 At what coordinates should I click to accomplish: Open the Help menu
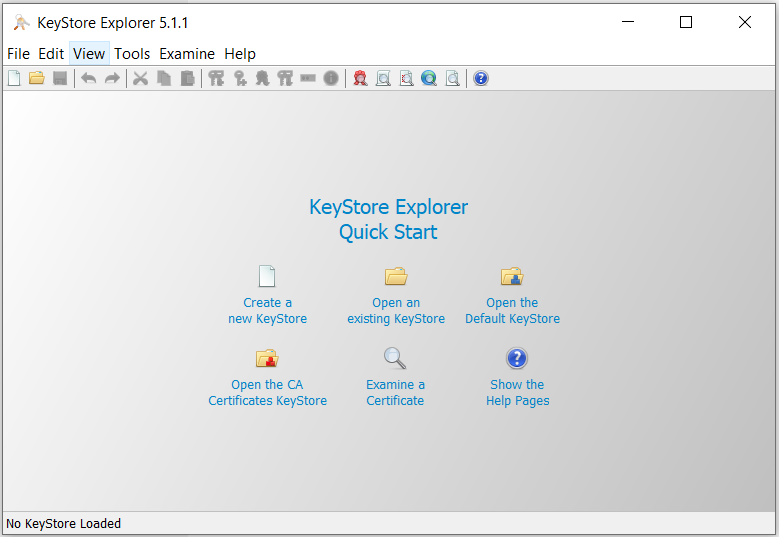click(x=240, y=54)
